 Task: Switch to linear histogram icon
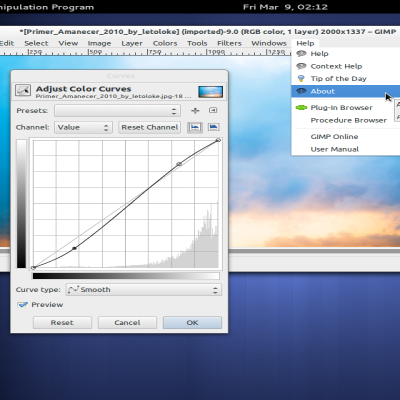click(x=195, y=127)
